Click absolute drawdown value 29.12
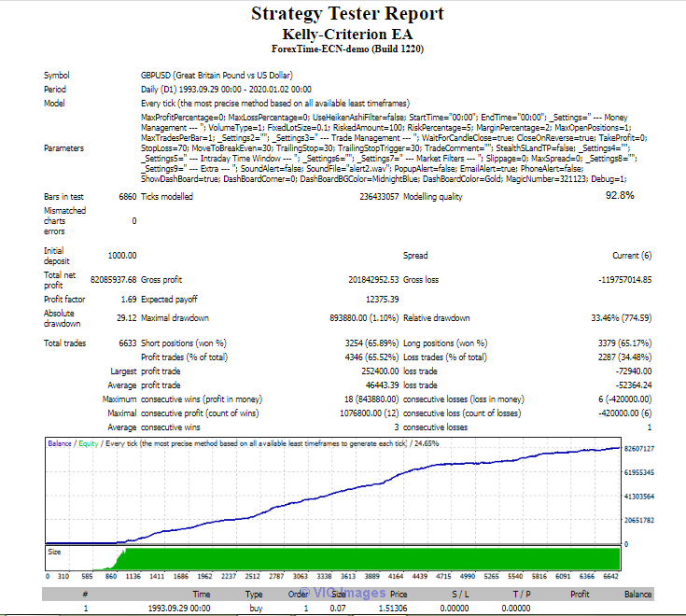The width and height of the screenshot is (686, 616). click(x=126, y=318)
